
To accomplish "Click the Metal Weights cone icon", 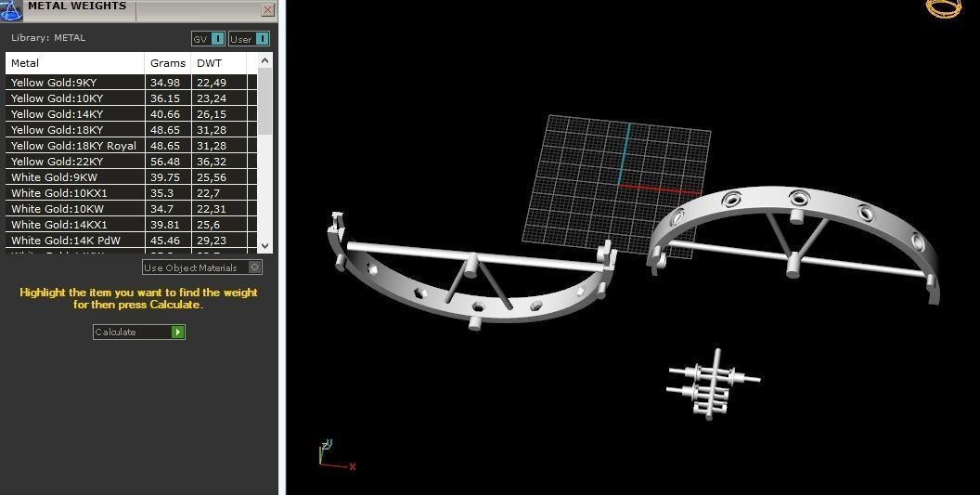I will [x=10, y=10].
